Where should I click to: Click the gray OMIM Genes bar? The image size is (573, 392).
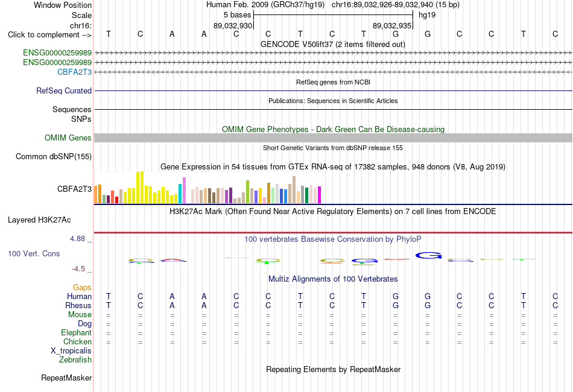[333, 138]
